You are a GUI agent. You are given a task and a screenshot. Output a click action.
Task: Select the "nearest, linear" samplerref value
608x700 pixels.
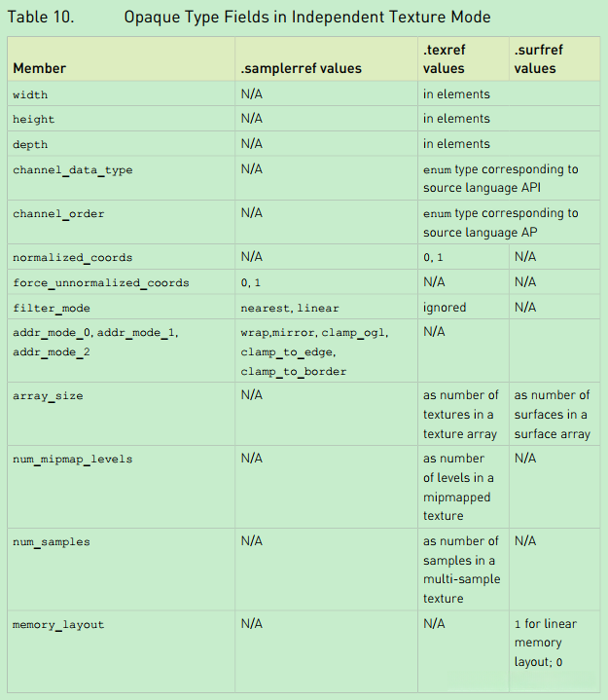pos(290,308)
